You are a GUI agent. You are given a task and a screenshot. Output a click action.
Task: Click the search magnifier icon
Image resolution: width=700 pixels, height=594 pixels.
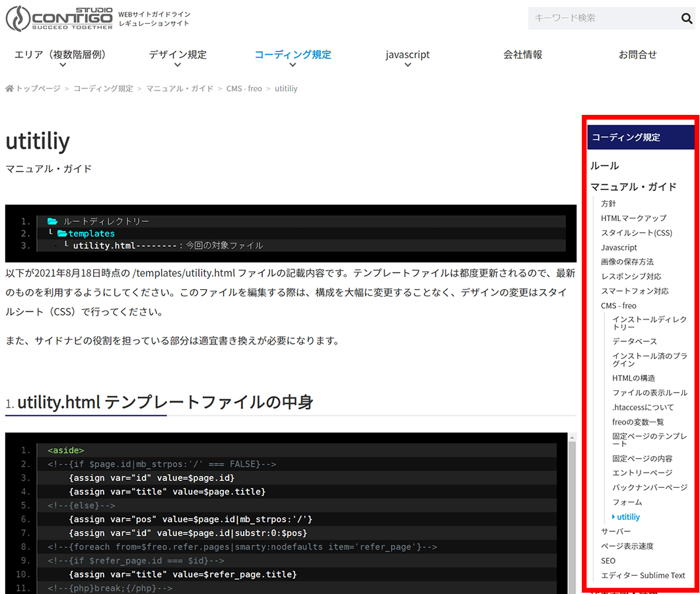[686, 18]
